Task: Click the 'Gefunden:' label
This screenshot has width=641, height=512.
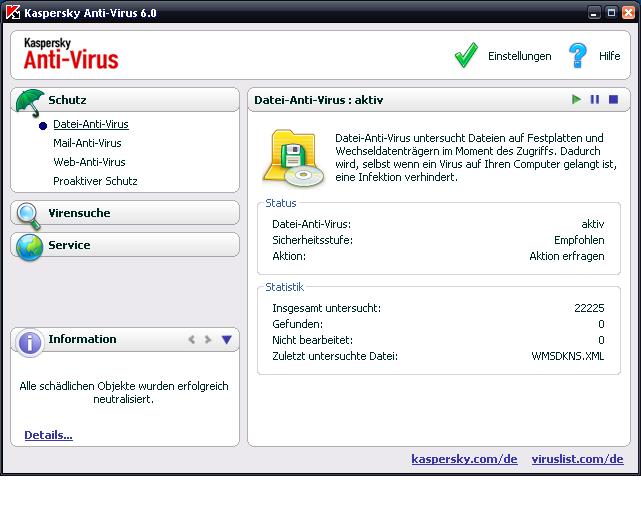Action: [297, 324]
